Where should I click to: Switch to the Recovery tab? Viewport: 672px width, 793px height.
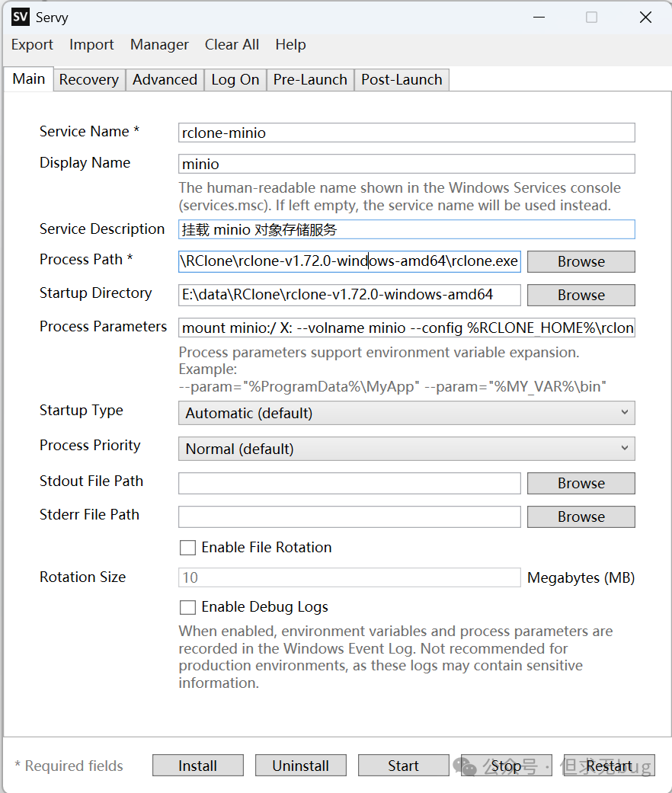88,80
